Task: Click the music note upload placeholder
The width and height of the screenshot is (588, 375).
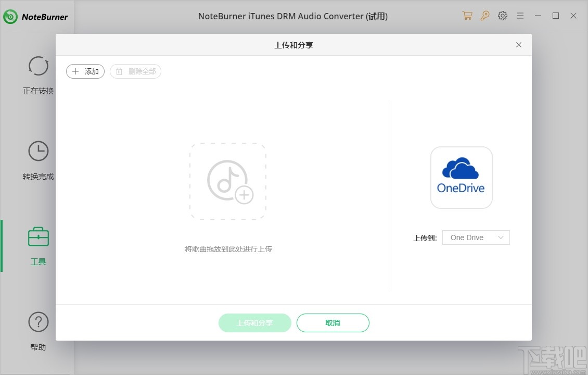Action: [227, 180]
